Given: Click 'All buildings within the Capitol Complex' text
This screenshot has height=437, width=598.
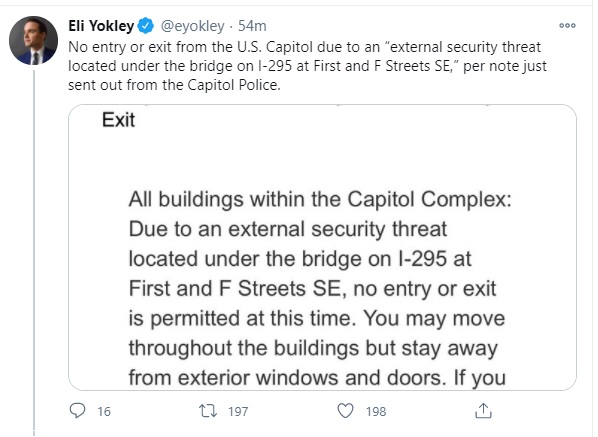Looking at the screenshot, I should pos(320,199).
